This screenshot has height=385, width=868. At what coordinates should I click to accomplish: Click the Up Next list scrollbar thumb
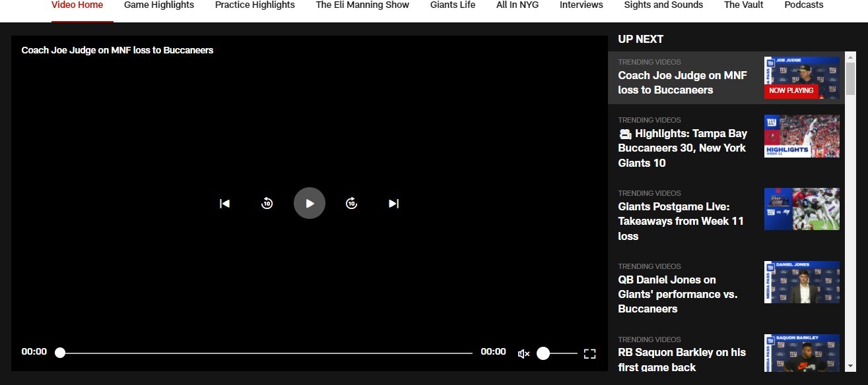pyautogui.click(x=850, y=79)
